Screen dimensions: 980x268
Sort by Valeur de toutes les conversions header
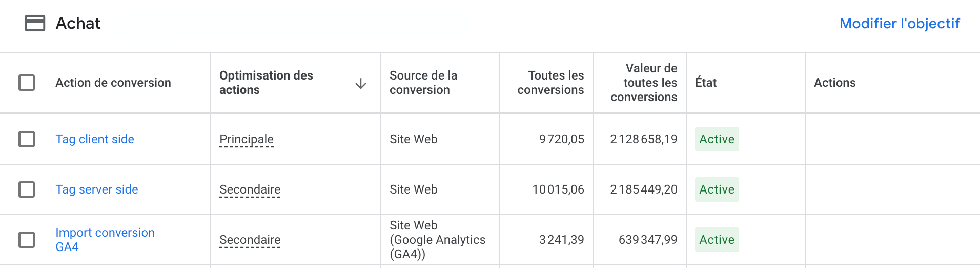(x=644, y=83)
